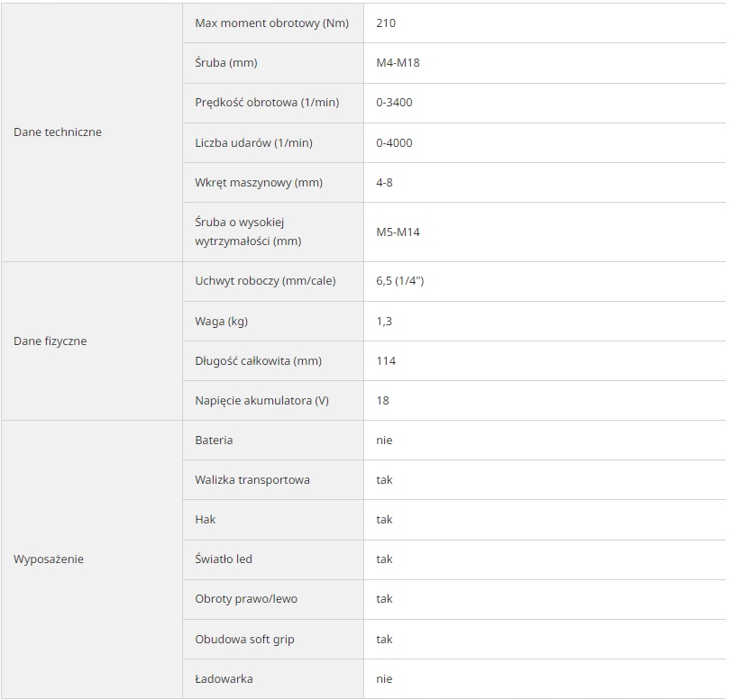Select the "Napięcie akumulatora (V)" label
Image resolution: width=732 pixels, height=700 pixels.
click(261, 400)
